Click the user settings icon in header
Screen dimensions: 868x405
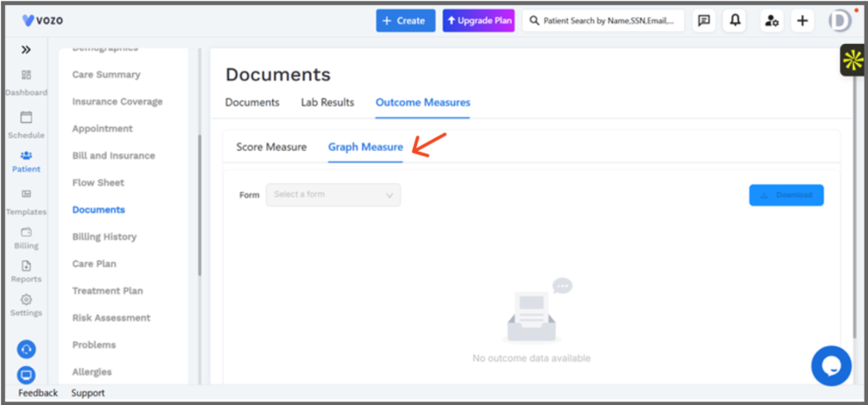click(771, 21)
